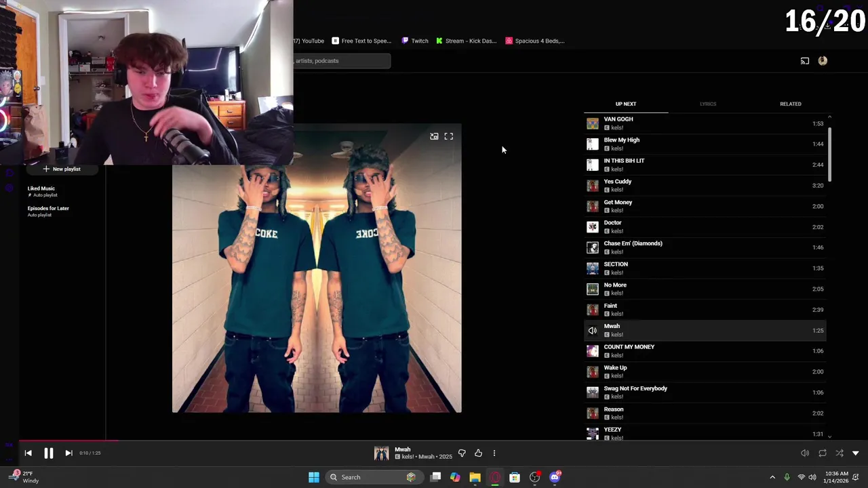Skip to the previous track
The height and width of the screenshot is (488, 868).
(x=28, y=453)
